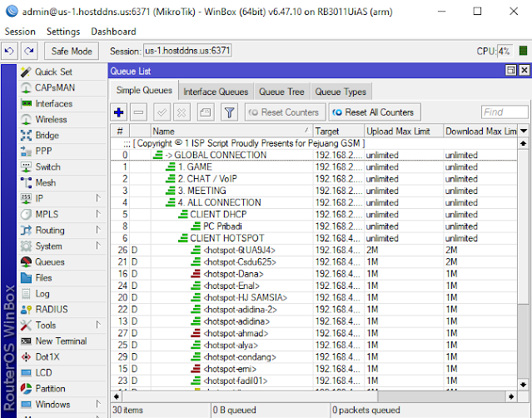
Task: Click the filter funnel button
Action: (229, 112)
